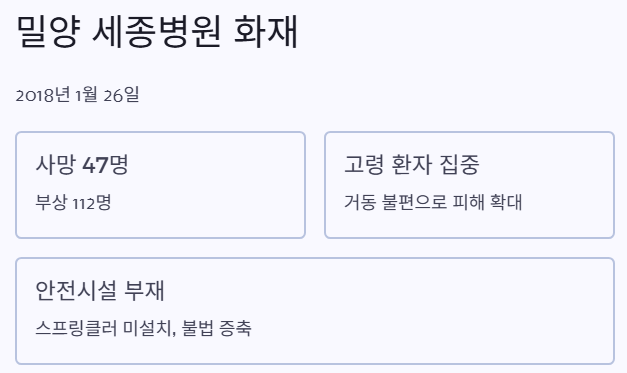This screenshot has height=373, width=627.
Task: Open the 고령 환자 집중 card
Action: (469, 185)
